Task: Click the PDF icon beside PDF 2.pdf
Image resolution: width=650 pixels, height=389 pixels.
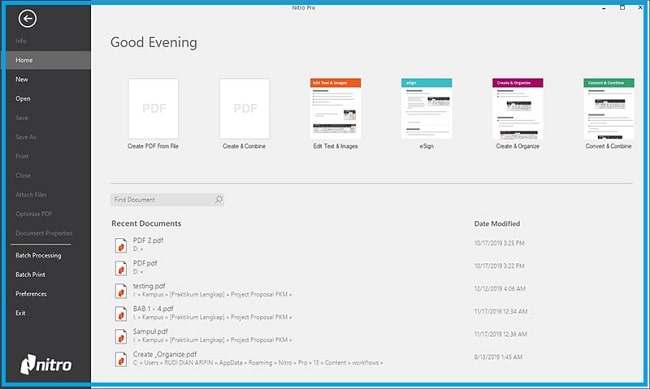Action: (121, 245)
